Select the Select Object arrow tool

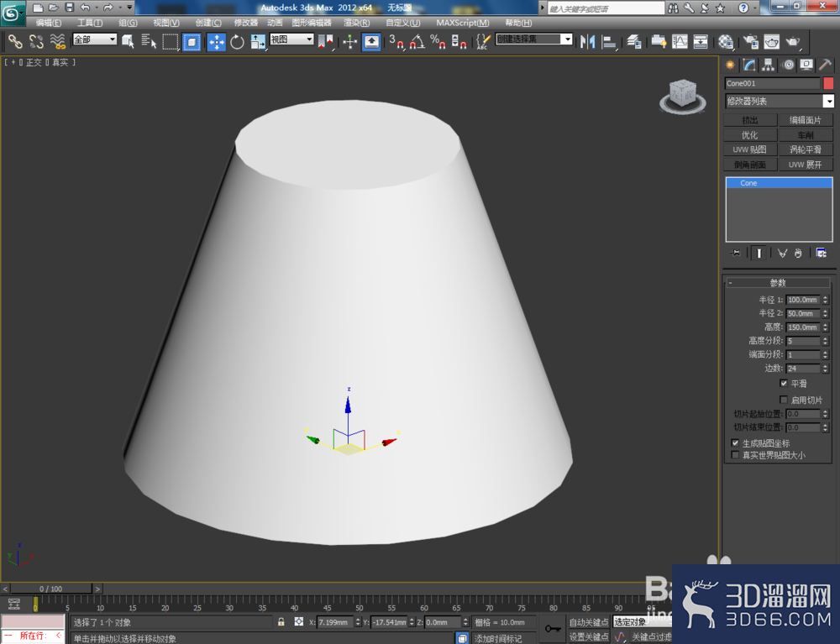click(x=128, y=42)
